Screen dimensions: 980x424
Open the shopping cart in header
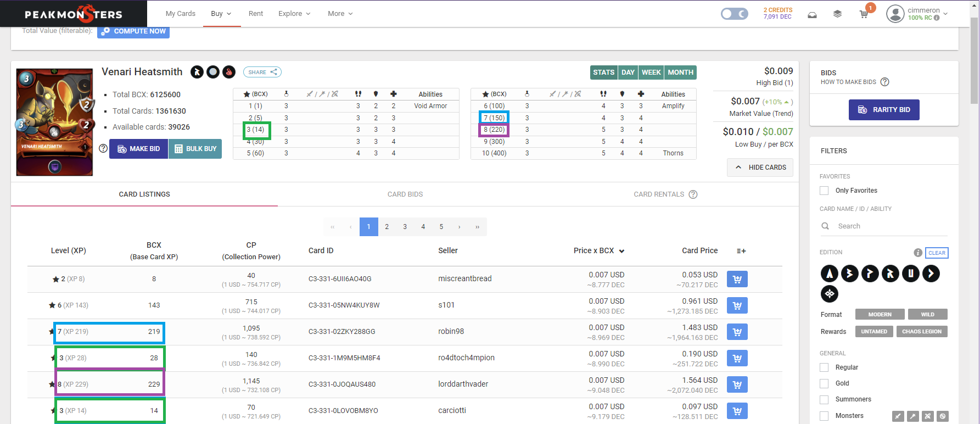(x=864, y=14)
